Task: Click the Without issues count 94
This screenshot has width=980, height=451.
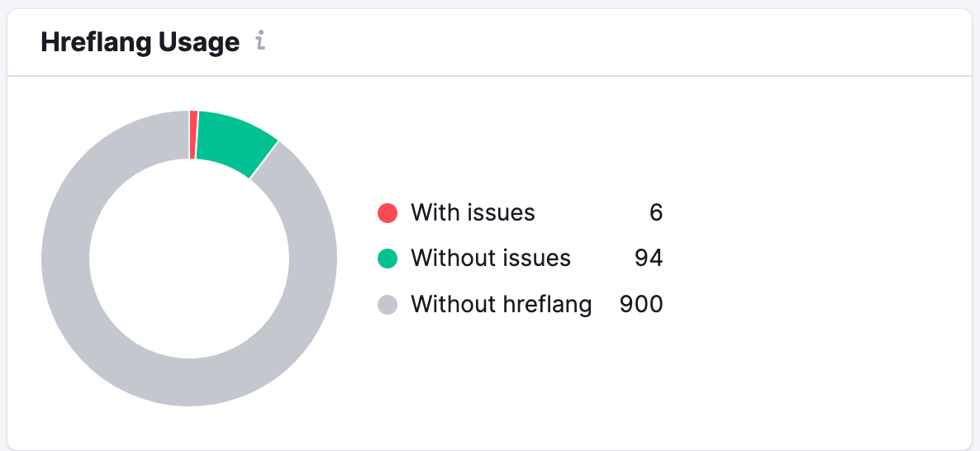Action: coord(649,259)
